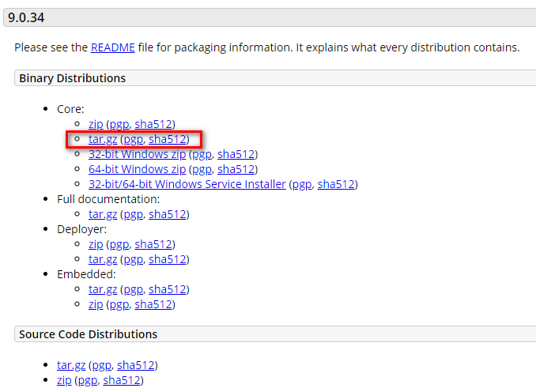Click the 9.0.34 version heading
The height and width of the screenshot is (392, 536).
pos(26,17)
